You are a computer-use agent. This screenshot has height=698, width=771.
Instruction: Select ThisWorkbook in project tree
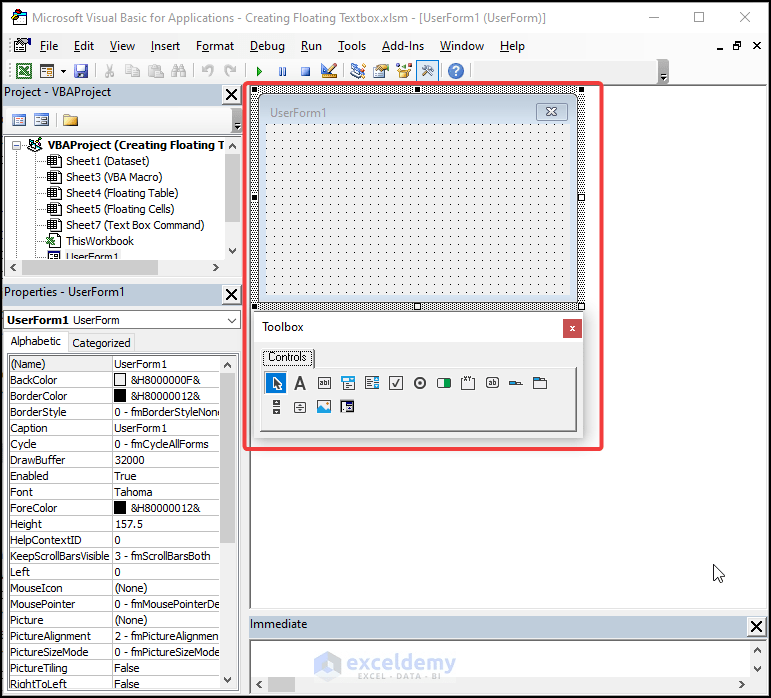coord(100,241)
